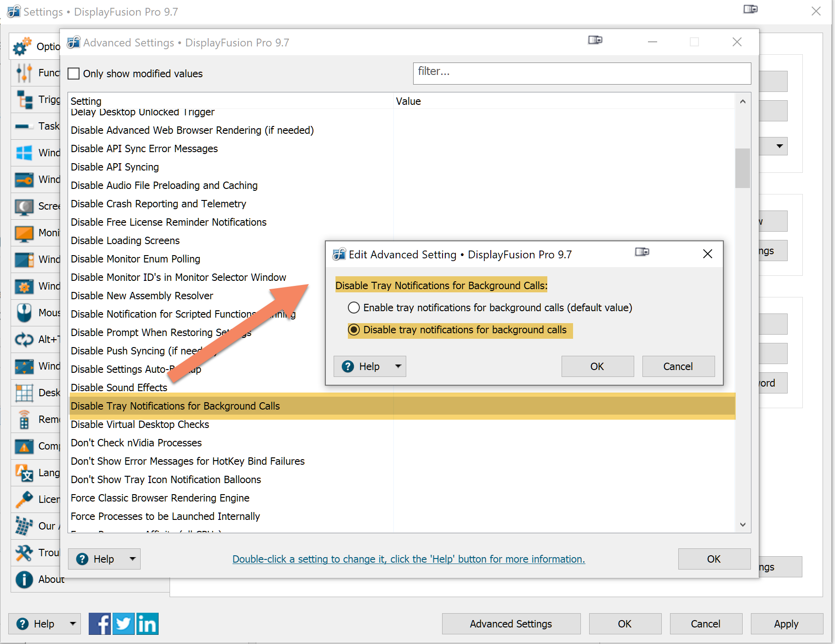Select the Taskbar icon in sidebar
This screenshot has width=835, height=644.
24,126
